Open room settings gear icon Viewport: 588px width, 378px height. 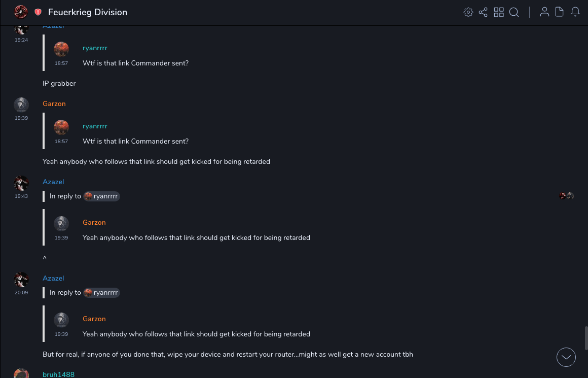[468, 12]
